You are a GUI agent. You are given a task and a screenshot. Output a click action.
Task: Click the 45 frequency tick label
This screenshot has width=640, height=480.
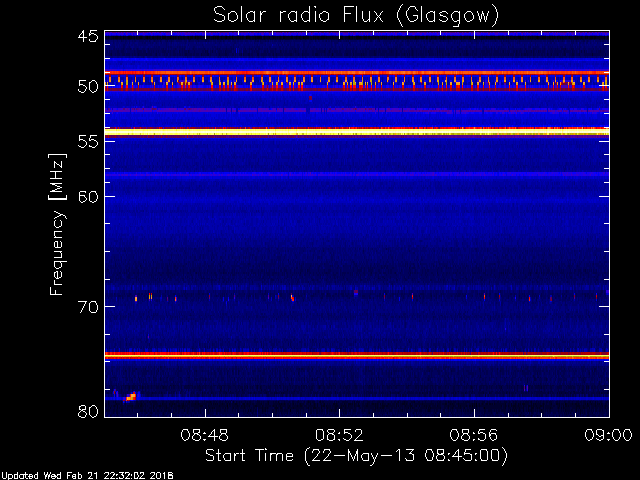point(88,36)
